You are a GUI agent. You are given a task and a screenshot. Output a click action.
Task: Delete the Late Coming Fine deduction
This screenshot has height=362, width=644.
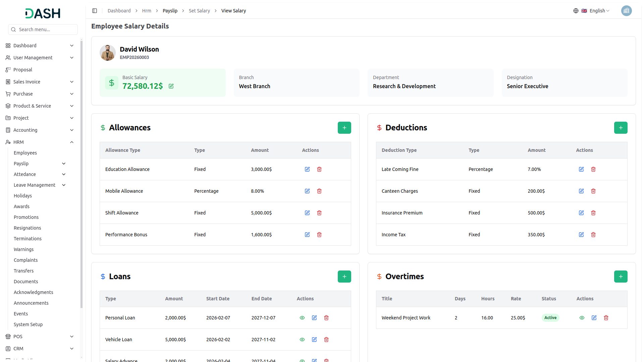click(593, 169)
